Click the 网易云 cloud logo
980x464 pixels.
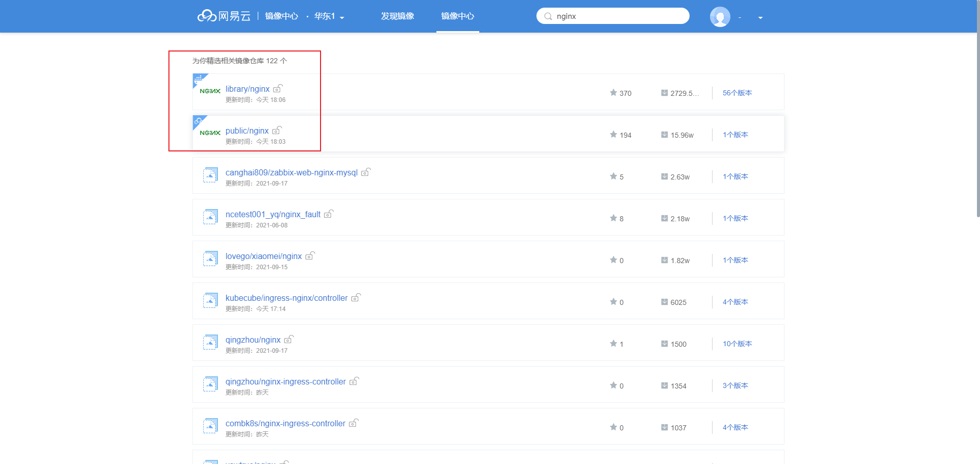(x=224, y=16)
